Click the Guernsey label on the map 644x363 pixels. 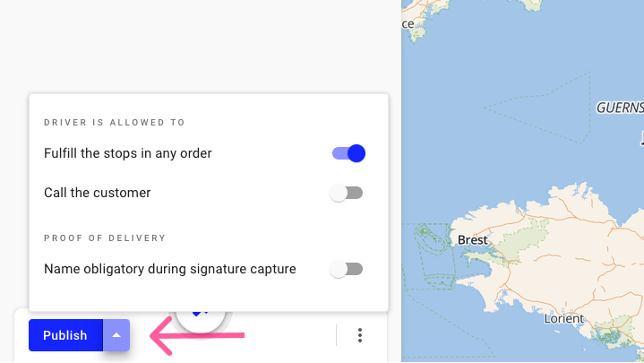(x=620, y=108)
